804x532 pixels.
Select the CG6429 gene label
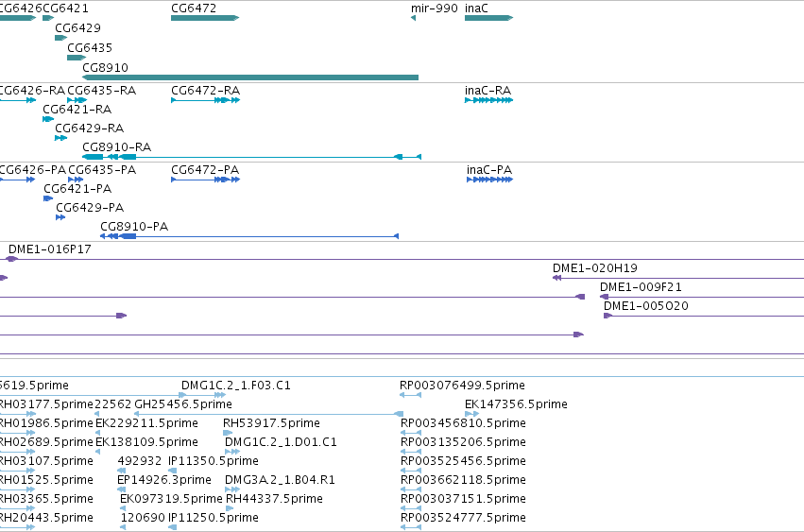coord(77,27)
